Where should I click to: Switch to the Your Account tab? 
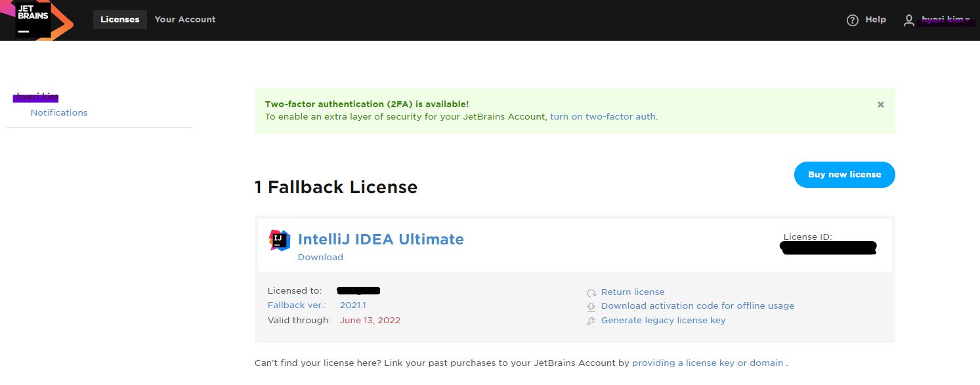click(185, 20)
